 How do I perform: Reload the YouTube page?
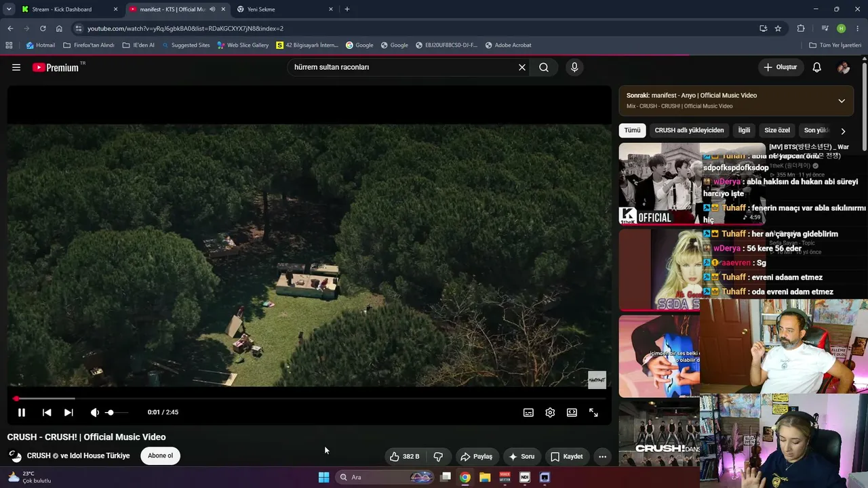pyautogui.click(x=43, y=28)
